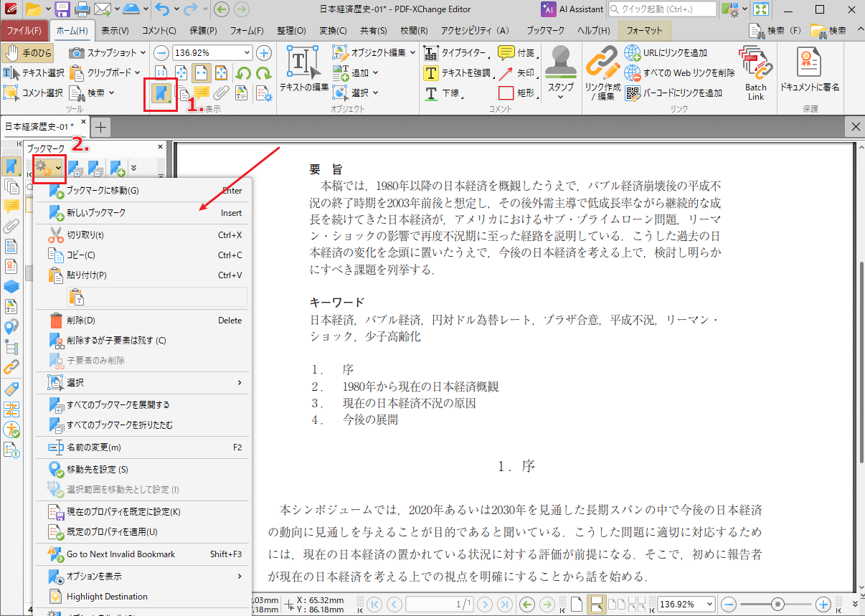Choose New Bookmark (新しいブックマーク) menu item

tap(143, 213)
